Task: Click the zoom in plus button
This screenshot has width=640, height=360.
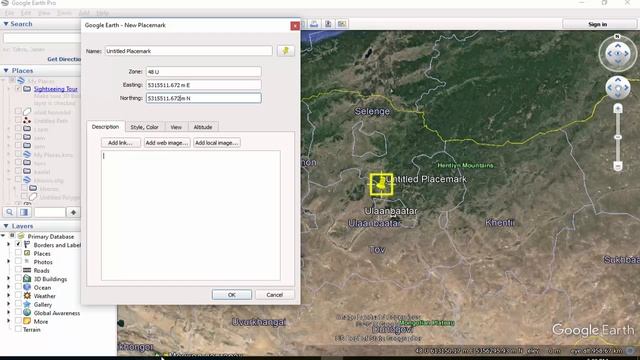Action: click(618, 109)
